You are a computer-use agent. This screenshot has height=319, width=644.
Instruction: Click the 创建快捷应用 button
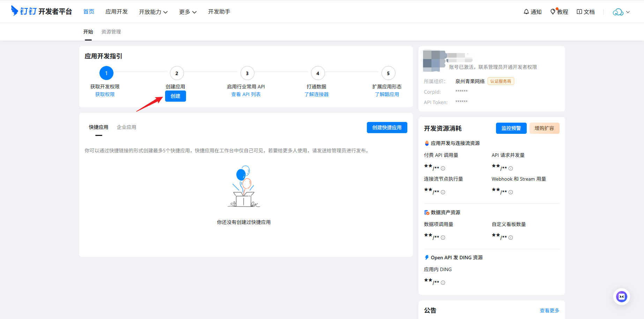point(387,128)
